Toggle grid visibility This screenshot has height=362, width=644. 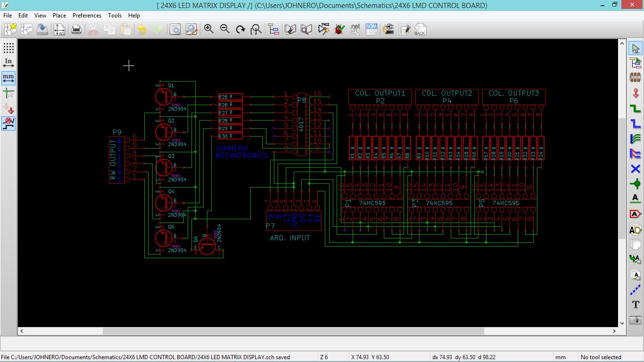pyautogui.click(x=8, y=48)
